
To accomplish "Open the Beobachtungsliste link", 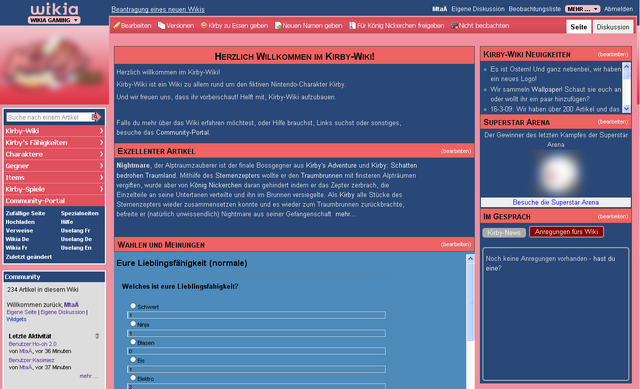I will [x=535, y=9].
